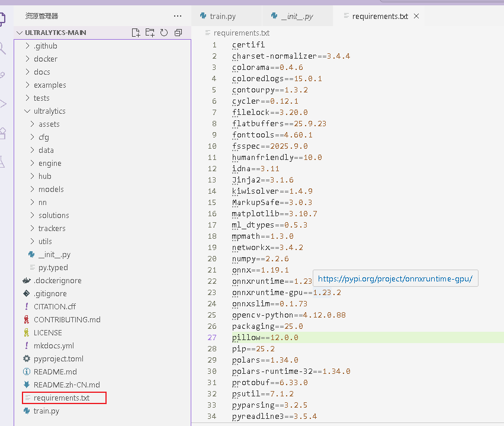The height and width of the screenshot is (426, 504).
Task: Collapse the ULTRALYTICS-MAIN root section
Action: [56, 33]
